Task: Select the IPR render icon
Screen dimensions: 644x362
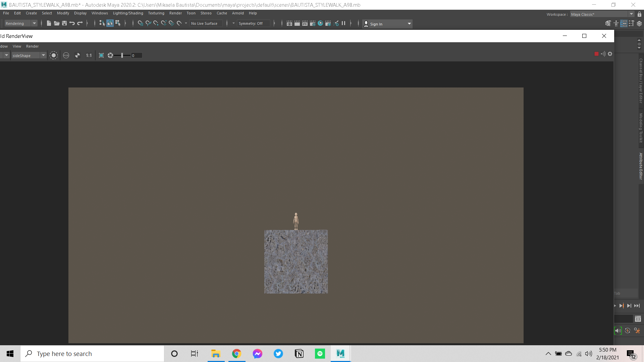Action: coord(305,23)
